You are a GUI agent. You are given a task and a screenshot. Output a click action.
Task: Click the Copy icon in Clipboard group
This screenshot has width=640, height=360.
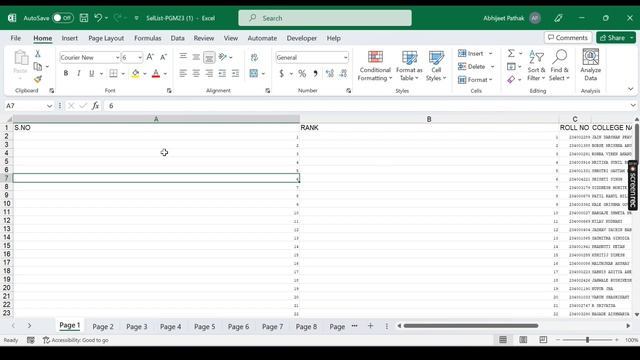[x=38, y=66]
